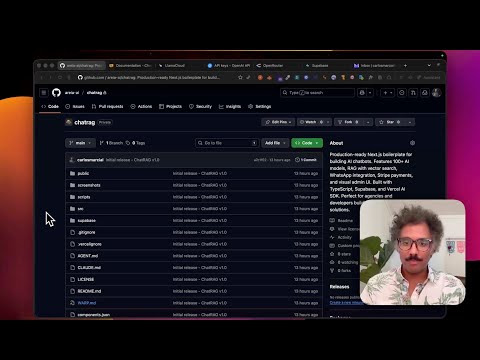View the 1 Branch link
This screenshot has height=360, width=480.
click(111, 143)
